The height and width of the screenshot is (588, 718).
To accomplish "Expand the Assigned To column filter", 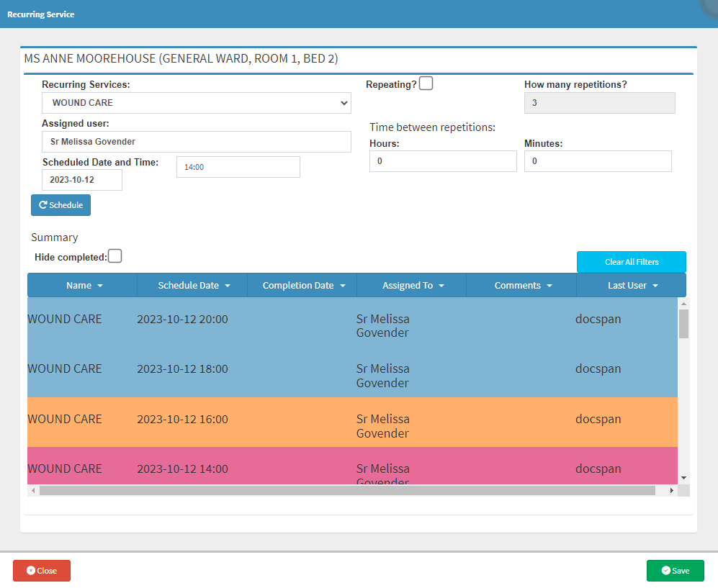I will [x=441, y=286].
